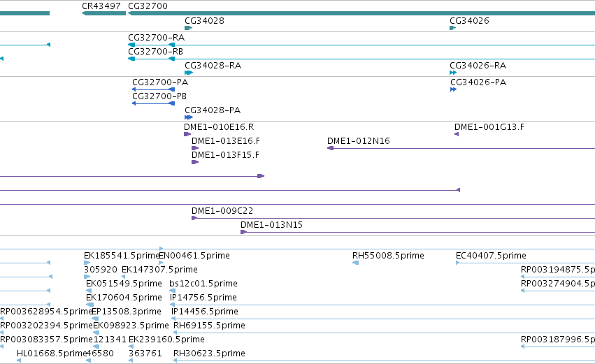Select EST EN00461.5prime label
Viewport: 595px width, 364px height.
click(194, 256)
